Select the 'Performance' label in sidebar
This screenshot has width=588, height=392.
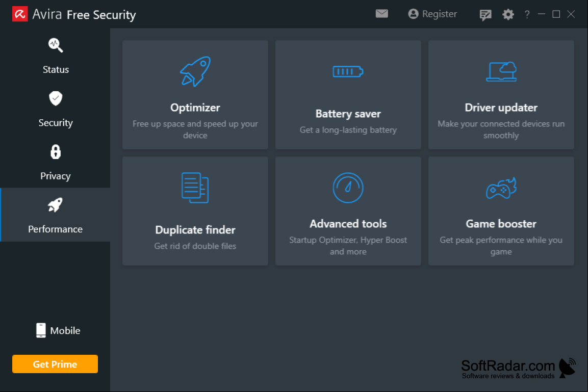[55, 229]
